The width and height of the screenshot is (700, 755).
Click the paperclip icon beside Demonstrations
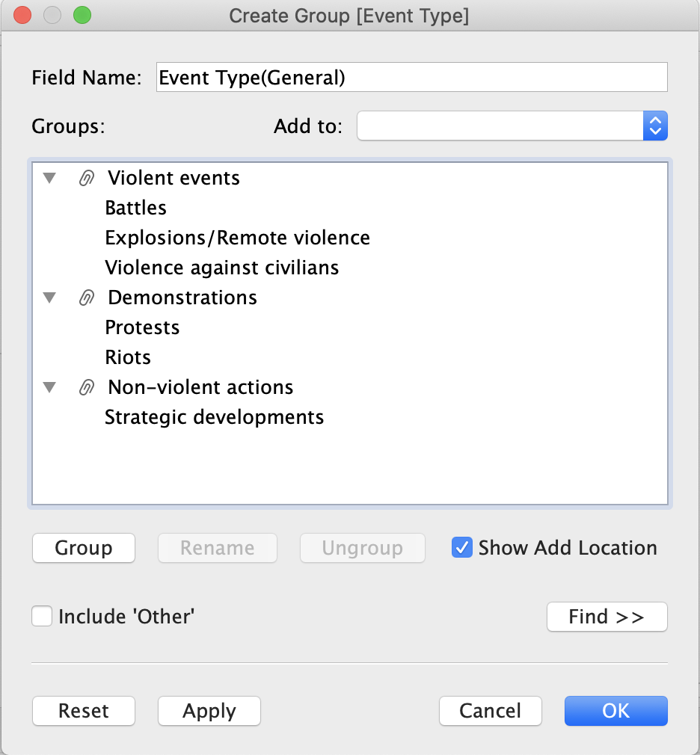(x=87, y=298)
